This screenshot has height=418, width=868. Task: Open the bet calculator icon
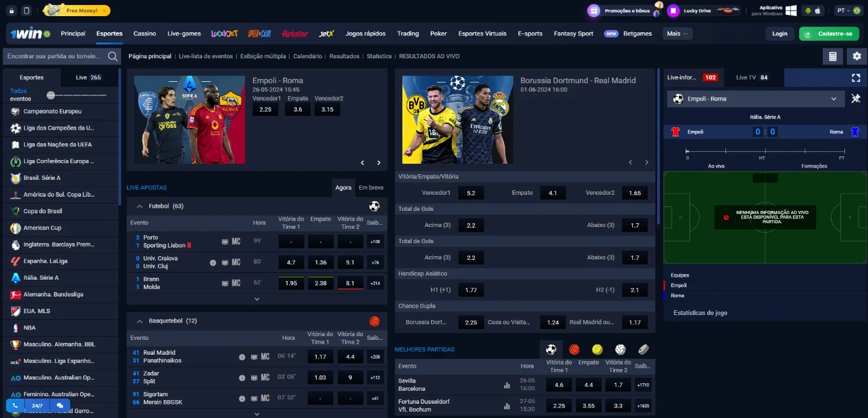pyautogui.click(x=833, y=56)
